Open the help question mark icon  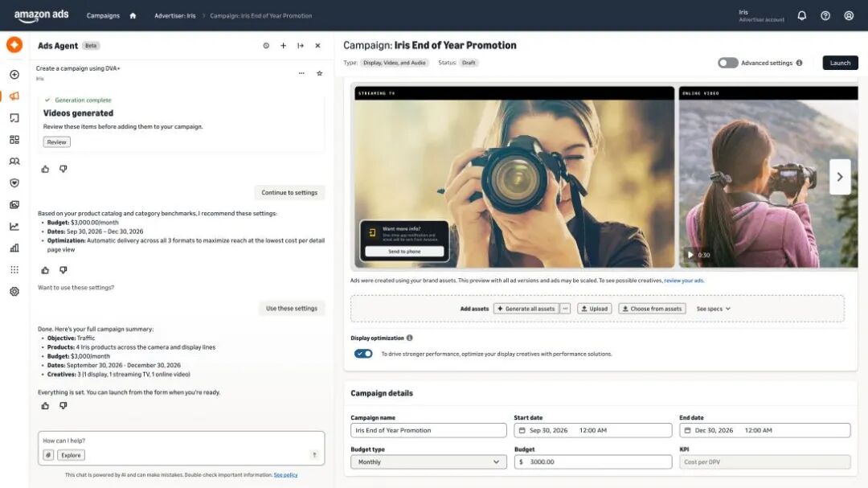pyautogui.click(x=825, y=15)
